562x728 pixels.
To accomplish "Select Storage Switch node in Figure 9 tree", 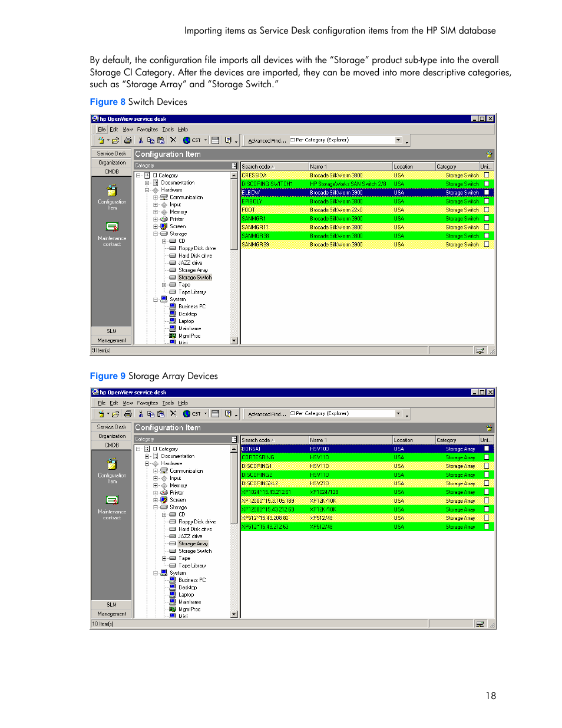I will (195, 551).
